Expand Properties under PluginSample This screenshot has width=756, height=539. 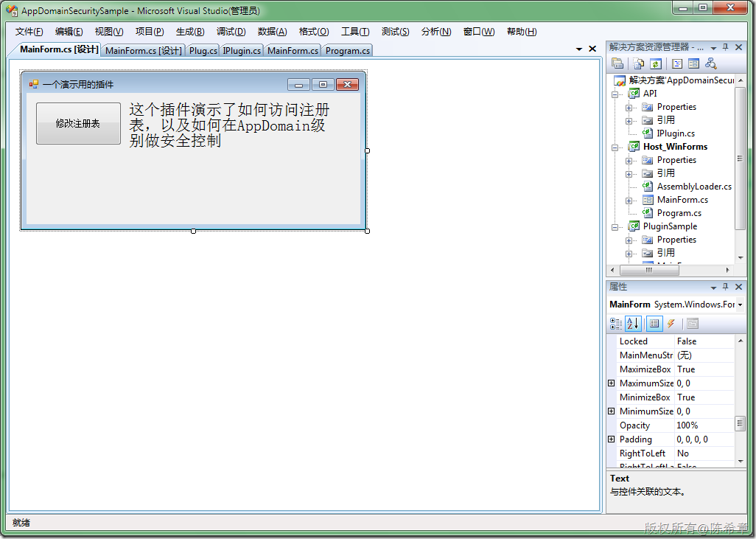click(x=629, y=240)
